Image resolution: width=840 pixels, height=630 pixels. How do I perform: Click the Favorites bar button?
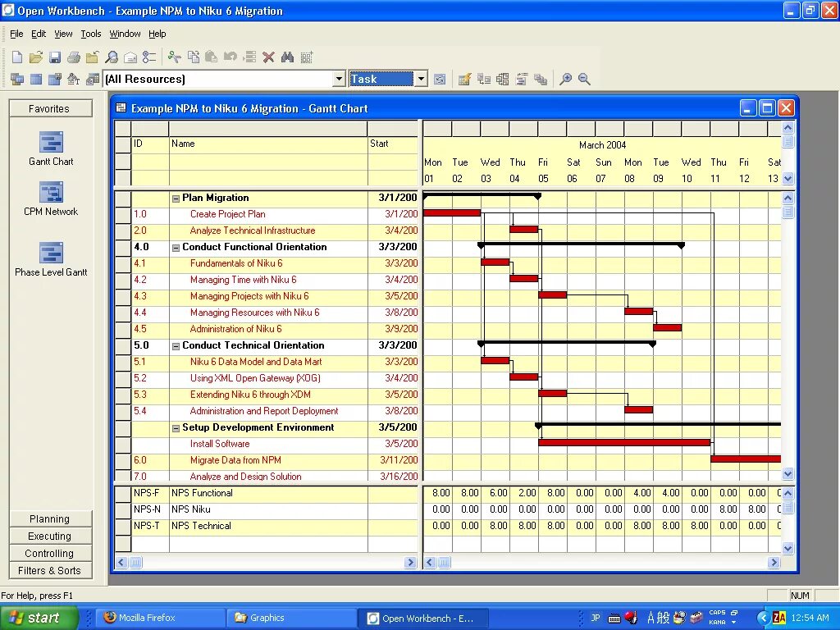tap(50, 108)
